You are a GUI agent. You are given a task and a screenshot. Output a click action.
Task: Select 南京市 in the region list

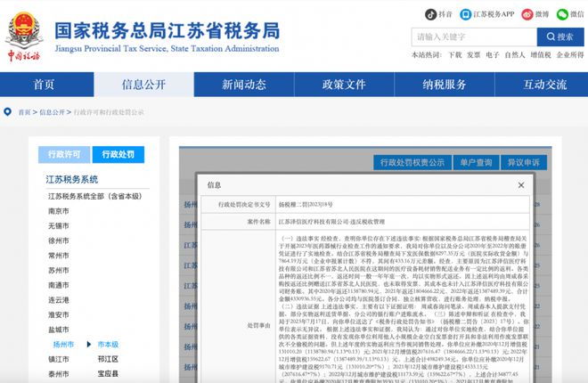click(59, 211)
